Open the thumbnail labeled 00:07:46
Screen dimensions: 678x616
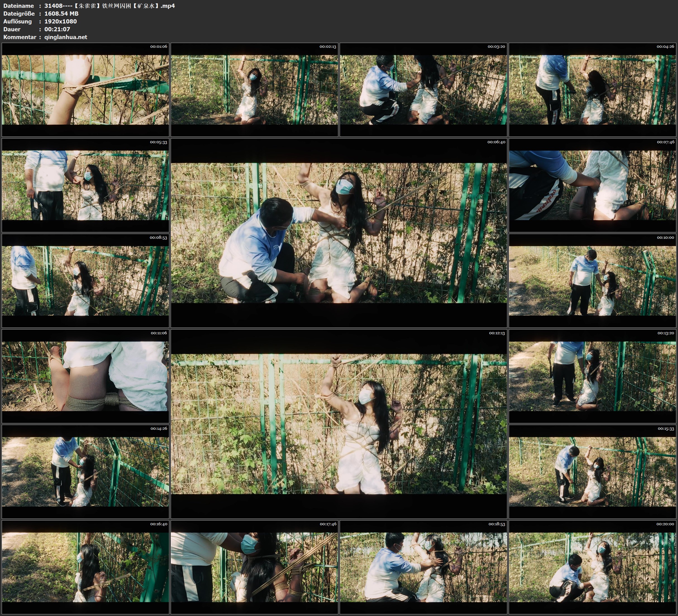[593, 185]
